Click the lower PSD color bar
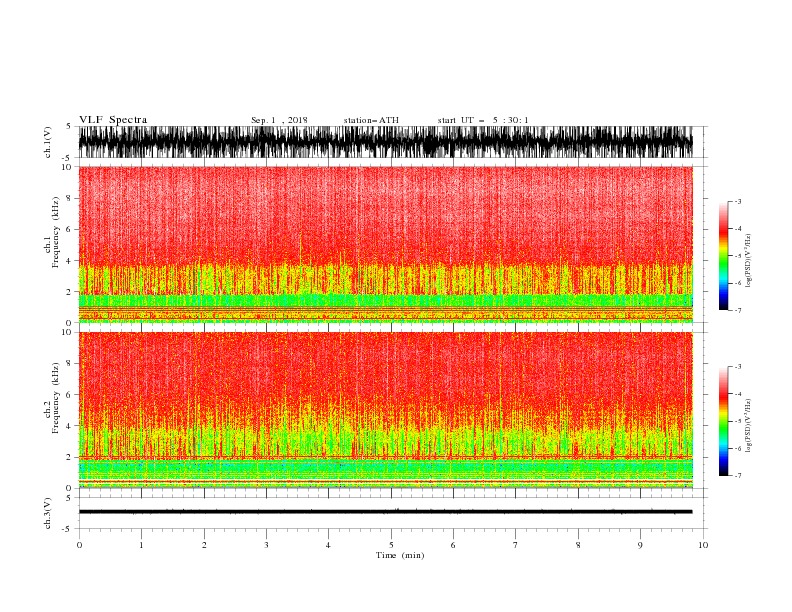 point(723,421)
